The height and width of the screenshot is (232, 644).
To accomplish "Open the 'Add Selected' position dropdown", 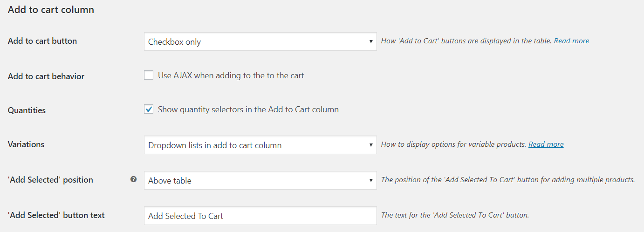I will (260, 180).
